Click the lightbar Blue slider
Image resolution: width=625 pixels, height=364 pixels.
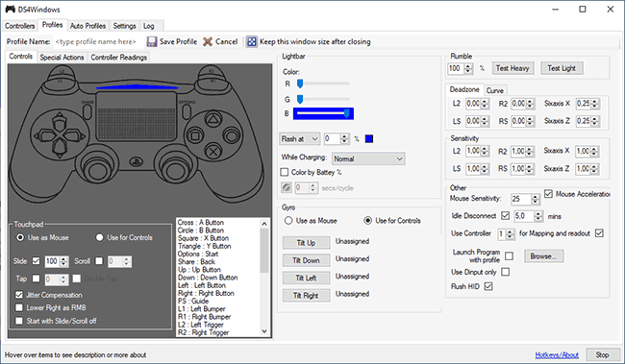[323, 113]
